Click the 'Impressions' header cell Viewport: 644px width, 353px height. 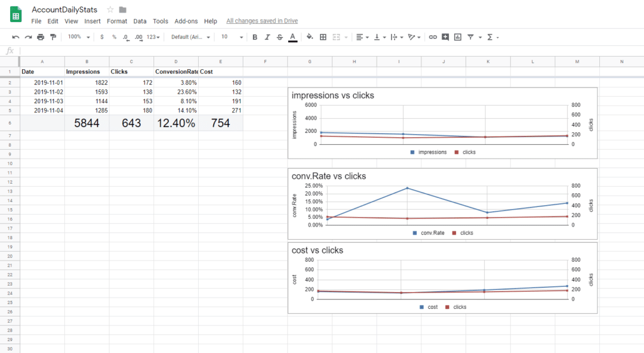(x=87, y=72)
